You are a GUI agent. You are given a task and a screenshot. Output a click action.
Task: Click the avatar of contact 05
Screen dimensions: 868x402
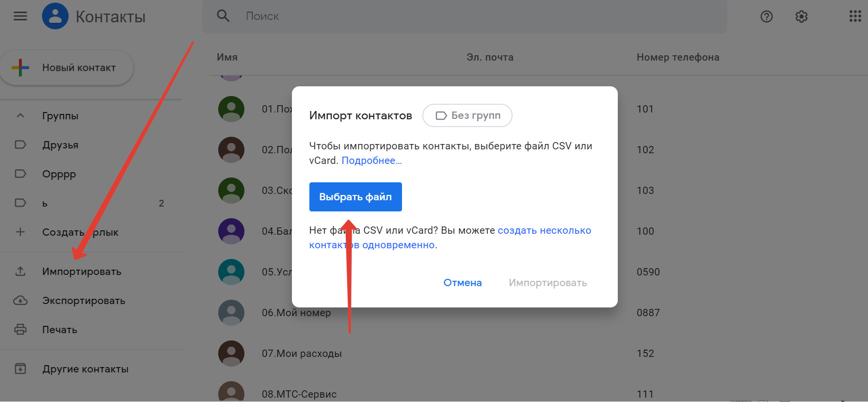coord(231,272)
